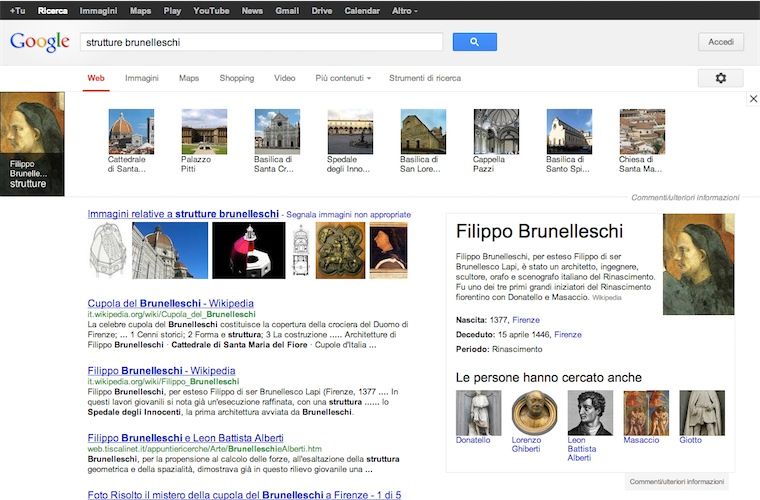Click Firenze link next to Deceduto
This screenshot has width=760, height=500.
[568, 334]
